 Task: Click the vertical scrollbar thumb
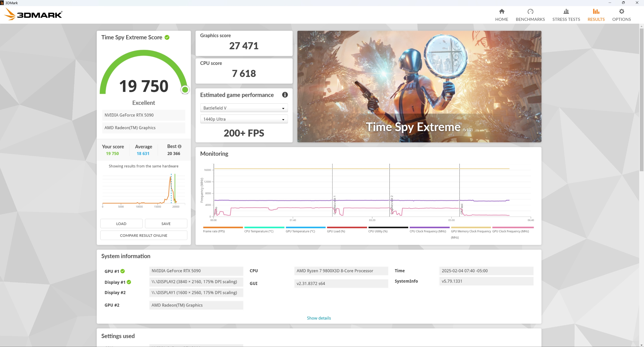click(641, 99)
